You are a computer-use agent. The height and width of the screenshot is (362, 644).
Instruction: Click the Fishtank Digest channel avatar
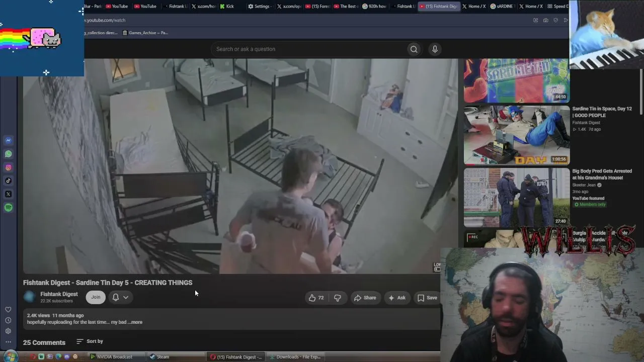pos(30,297)
